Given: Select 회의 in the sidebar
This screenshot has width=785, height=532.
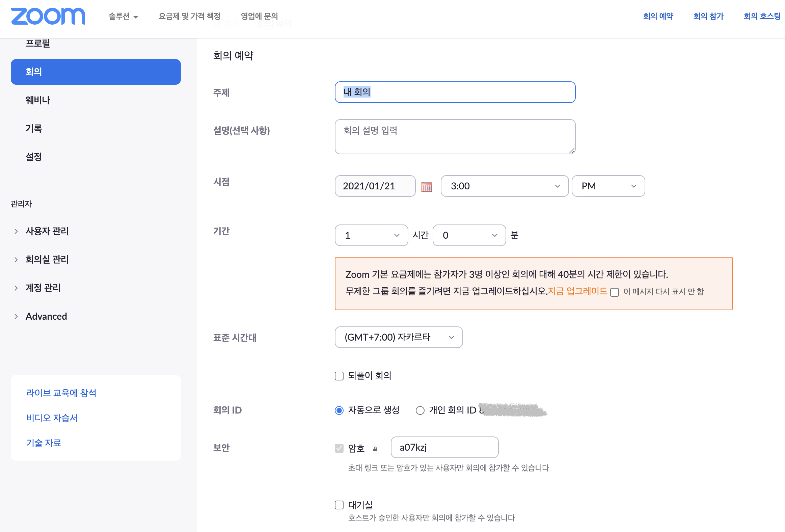Looking at the screenshot, I should 96,72.
